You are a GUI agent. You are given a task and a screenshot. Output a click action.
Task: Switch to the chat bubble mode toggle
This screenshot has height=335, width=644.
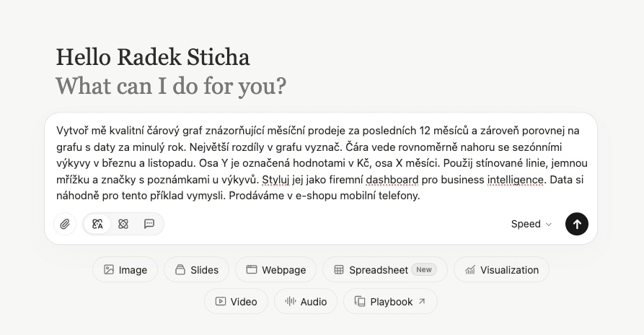(x=149, y=224)
